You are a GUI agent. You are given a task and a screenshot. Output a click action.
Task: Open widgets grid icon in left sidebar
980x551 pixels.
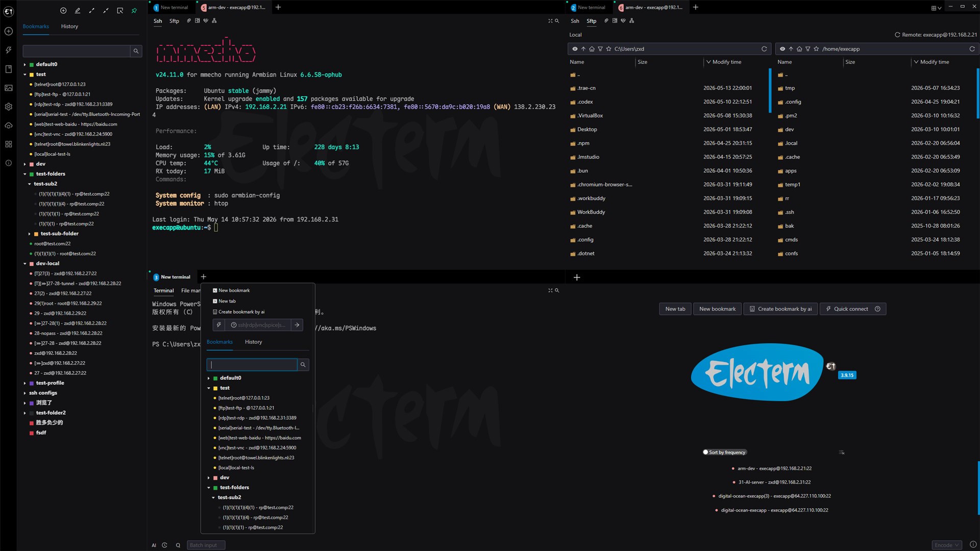[x=9, y=144]
